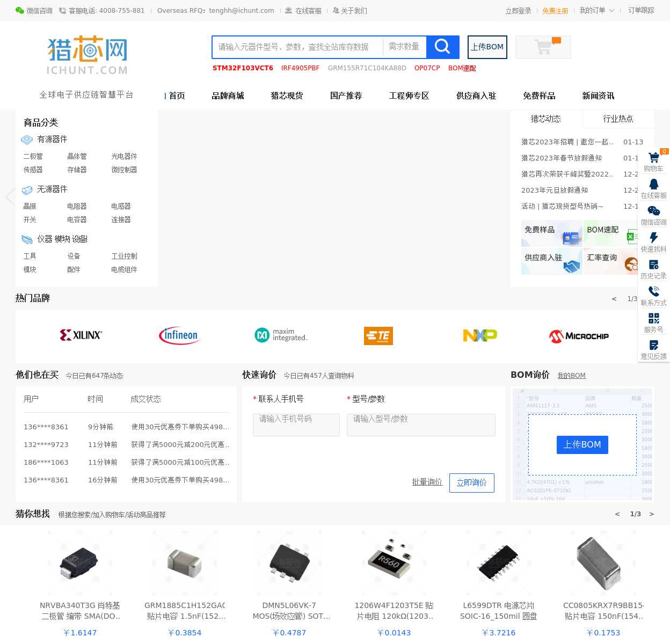Click the ICHUNT.COM site logo

(x=88, y=55)
